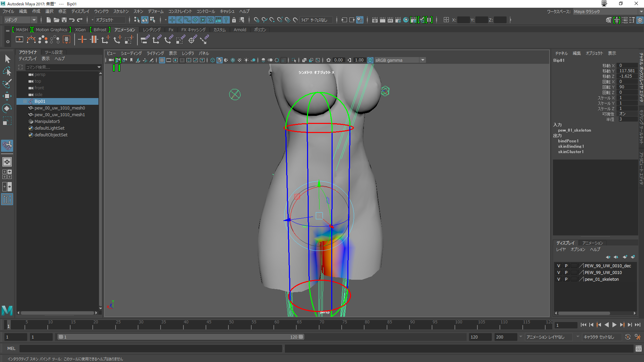Click the time range slider bar
The height and width of the screenshot is (362, 644).
point(180,337)
